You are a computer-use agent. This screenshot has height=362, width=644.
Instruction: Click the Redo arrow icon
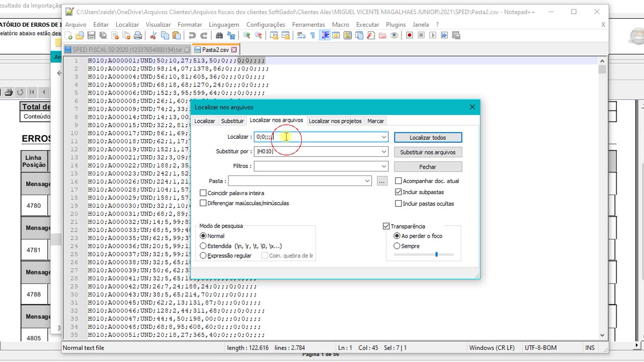point(204,35)
